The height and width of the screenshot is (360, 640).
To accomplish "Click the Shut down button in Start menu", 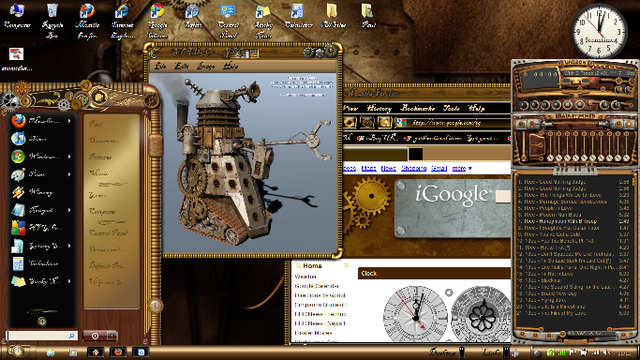I will point(95,336).
